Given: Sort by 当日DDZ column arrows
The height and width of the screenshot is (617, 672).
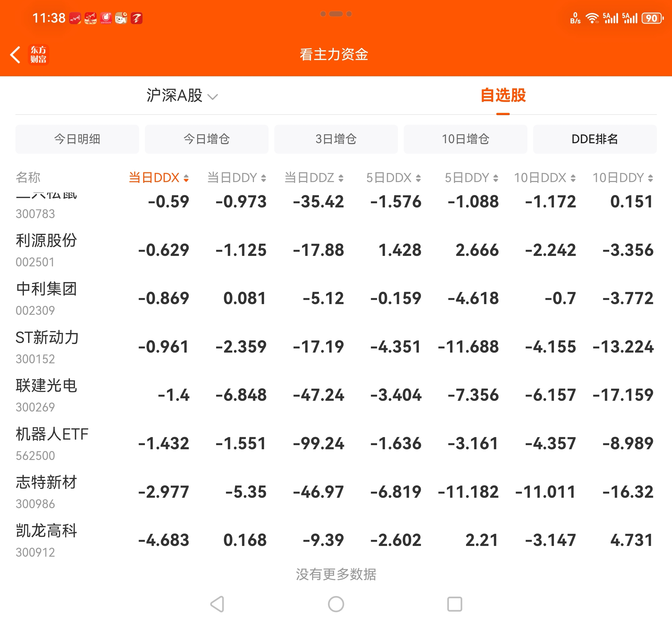Looking at the screenshot, I should (x=340, y=178).
